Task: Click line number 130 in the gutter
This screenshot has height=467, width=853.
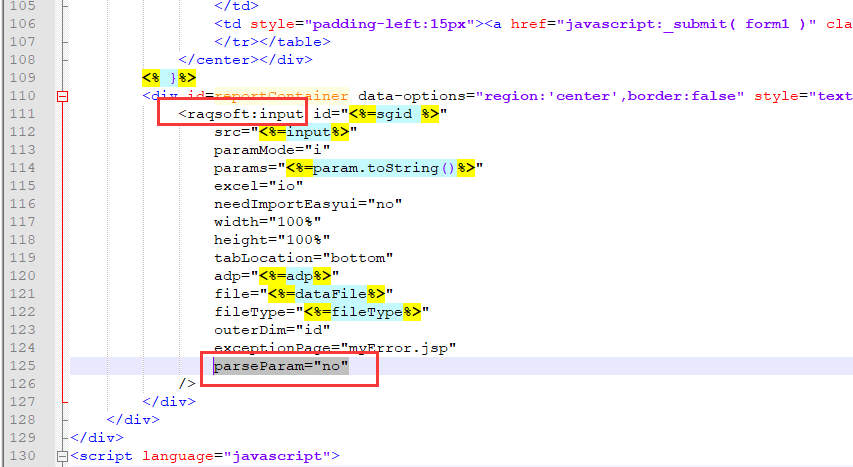Action: (x=22, y=456)
